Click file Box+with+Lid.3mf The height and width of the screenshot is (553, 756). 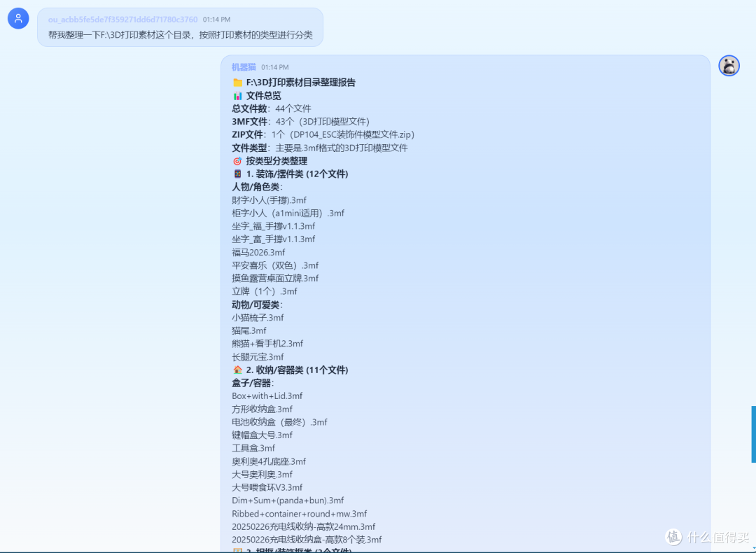pos(267,395)
